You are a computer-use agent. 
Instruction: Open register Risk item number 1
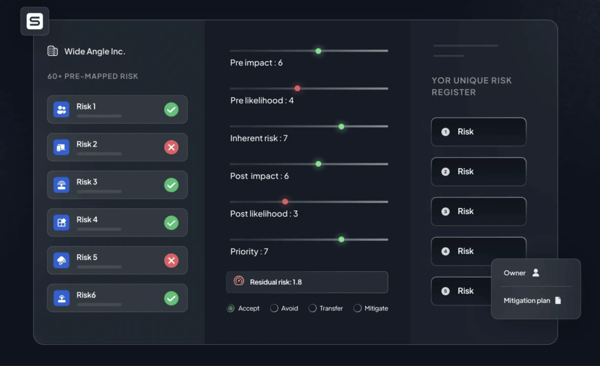coord(479,132)
